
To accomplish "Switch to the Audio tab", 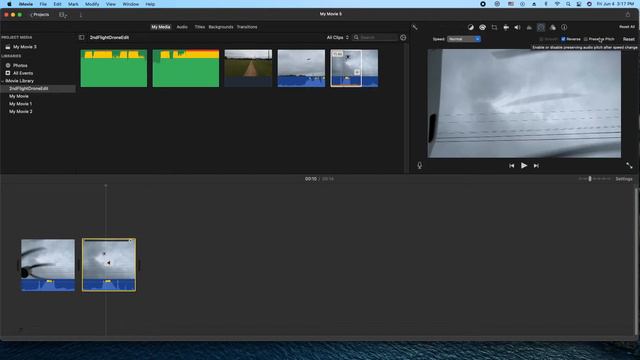I will coord(182,27).
